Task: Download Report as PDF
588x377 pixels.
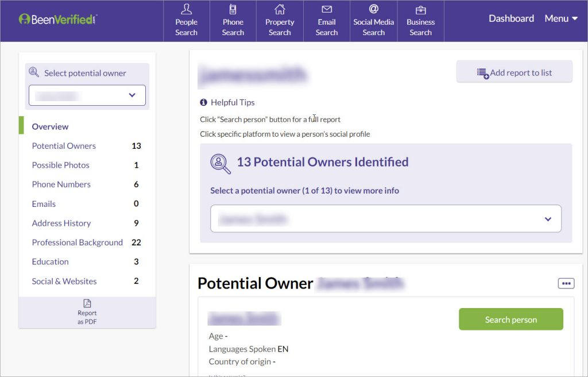Action: point(87,313)
